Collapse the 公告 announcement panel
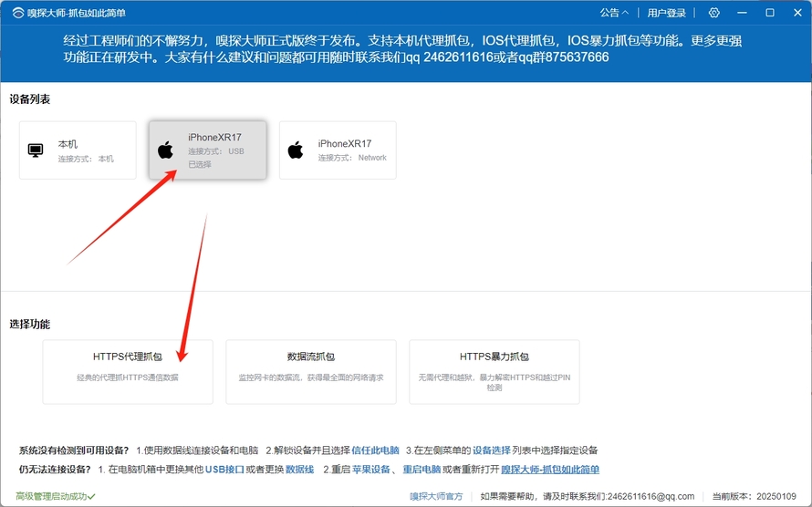812x507 pixels. point(614,13)
